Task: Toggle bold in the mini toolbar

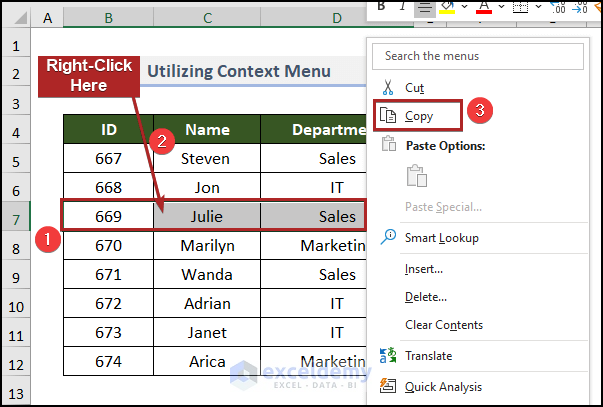Action: 381,7
